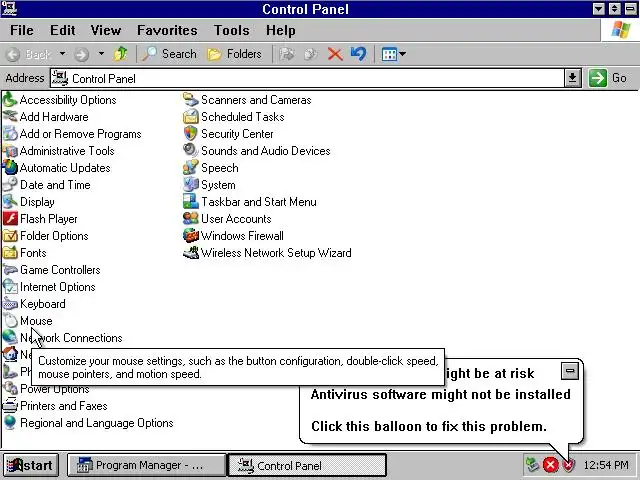
Task: Click the Search toolbar button
Action: coord(169,54)
